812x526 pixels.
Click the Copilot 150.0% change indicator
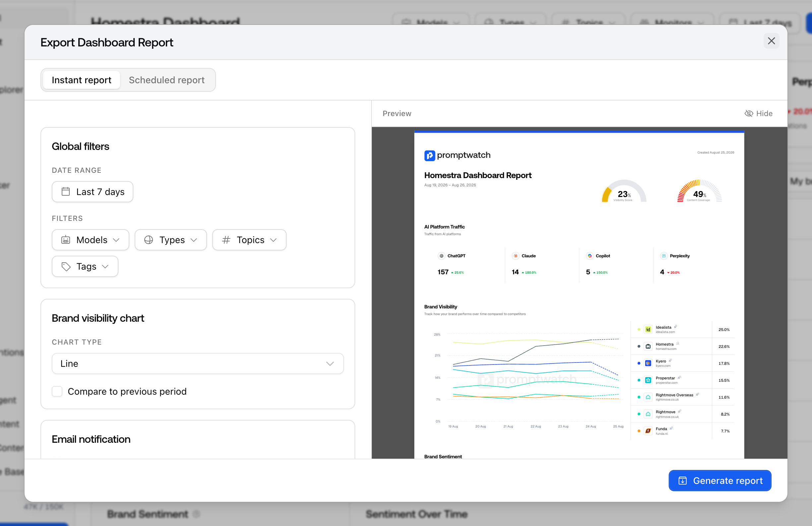(x=600, y=273)
